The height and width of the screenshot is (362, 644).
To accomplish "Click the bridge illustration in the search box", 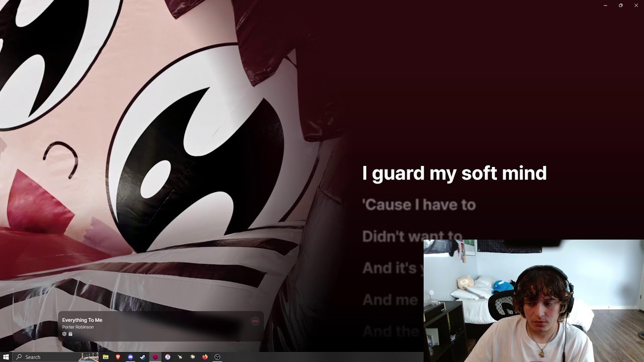I will pyautogui.click(x=89, y=357).
